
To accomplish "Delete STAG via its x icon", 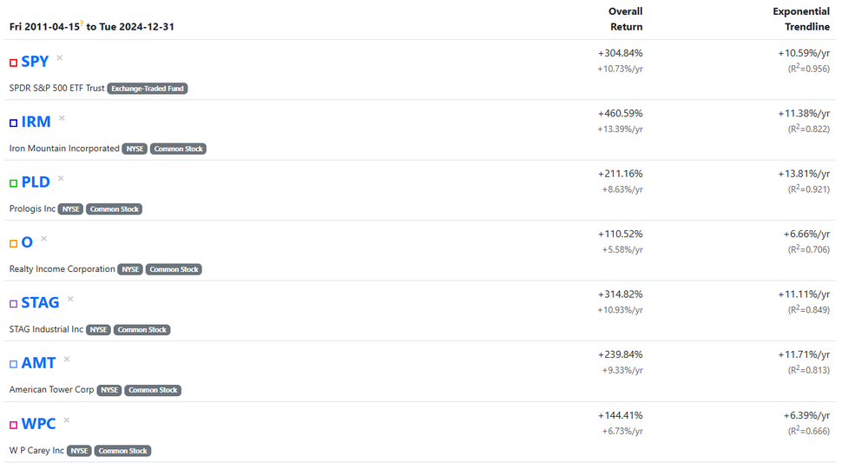I will tap(70, 299).
